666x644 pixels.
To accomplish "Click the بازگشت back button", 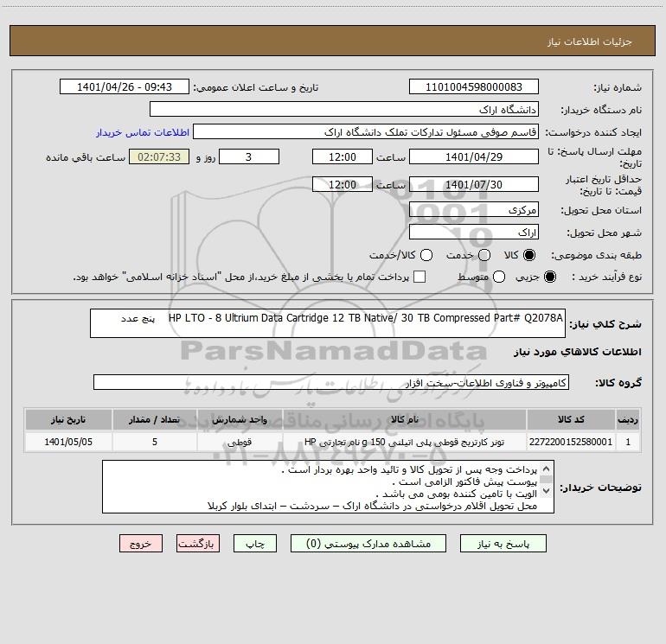I will [198, 544].
